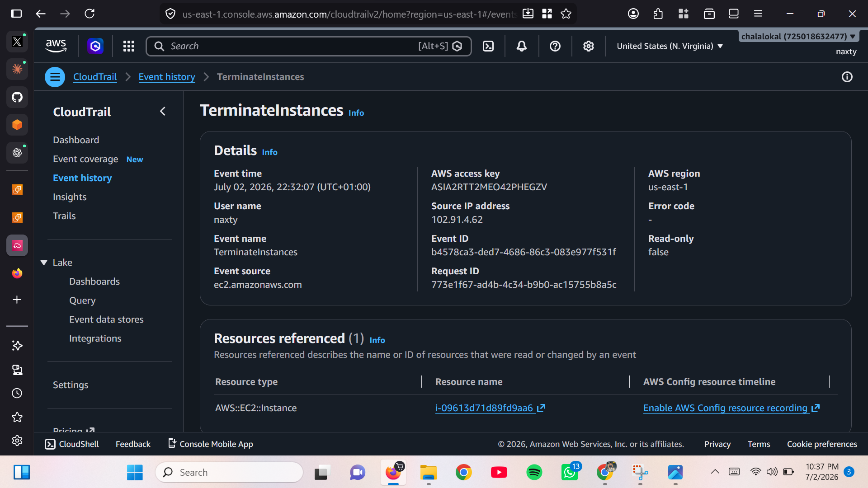Open WhatsApp from the taskbar

tap(570, 473)
